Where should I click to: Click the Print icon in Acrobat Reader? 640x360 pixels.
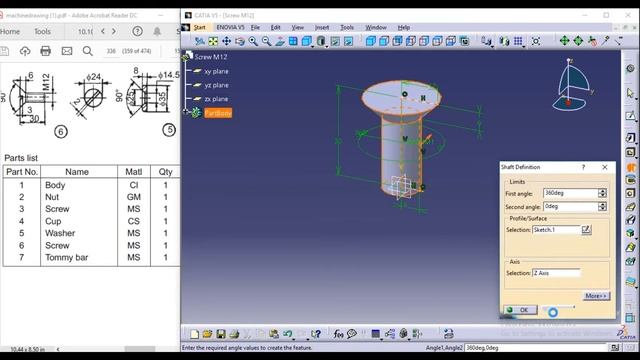pyautogui.click(x=45, y=51)
